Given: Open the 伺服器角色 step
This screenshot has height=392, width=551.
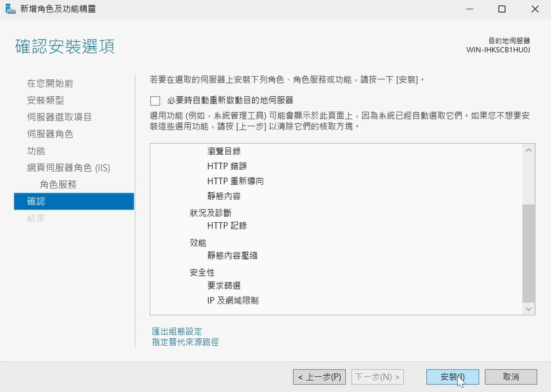Looking at the screenshot, I should coord(51,134).
